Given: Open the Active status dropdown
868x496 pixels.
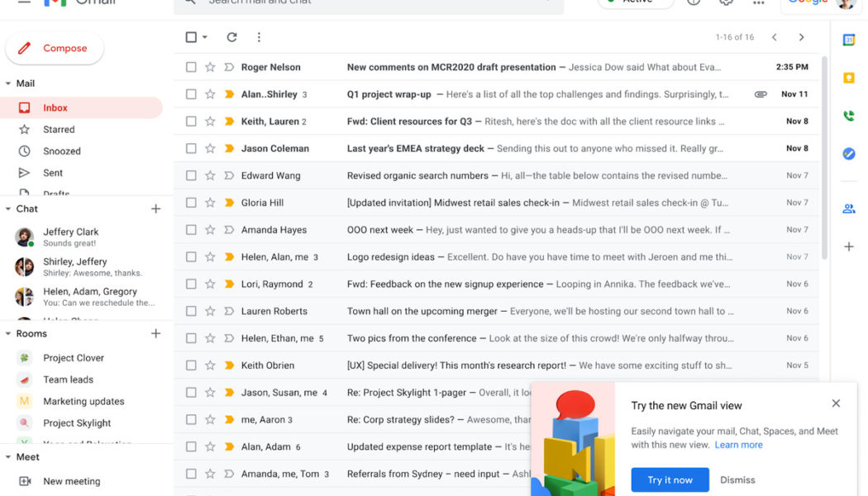Looking at the screenshot, I should pos(635,3).
